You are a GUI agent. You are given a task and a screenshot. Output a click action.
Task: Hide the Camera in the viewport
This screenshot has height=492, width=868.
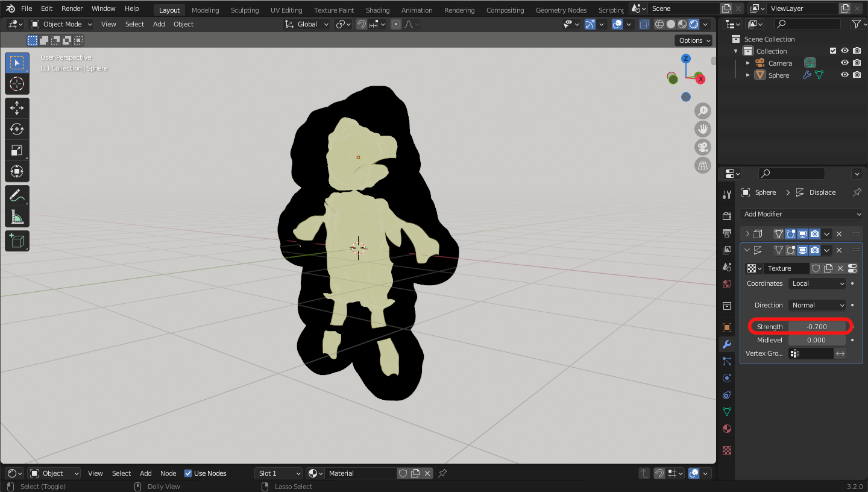pos(845,63)
